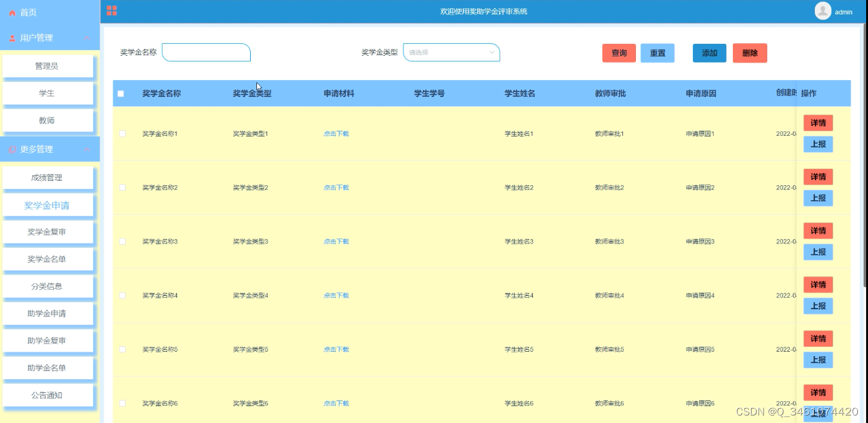This screenshot has width=868, height=423.
Task: Click cell 教师审批4
Action: coord(610,295)
